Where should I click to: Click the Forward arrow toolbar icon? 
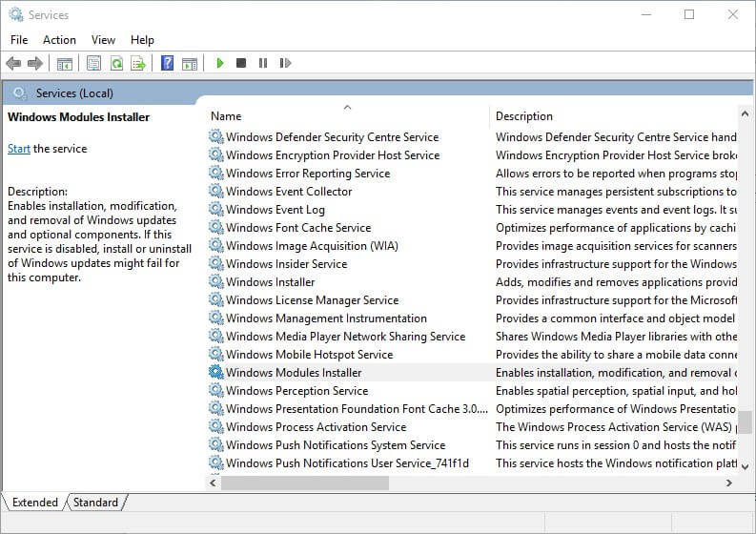[35, 63]
